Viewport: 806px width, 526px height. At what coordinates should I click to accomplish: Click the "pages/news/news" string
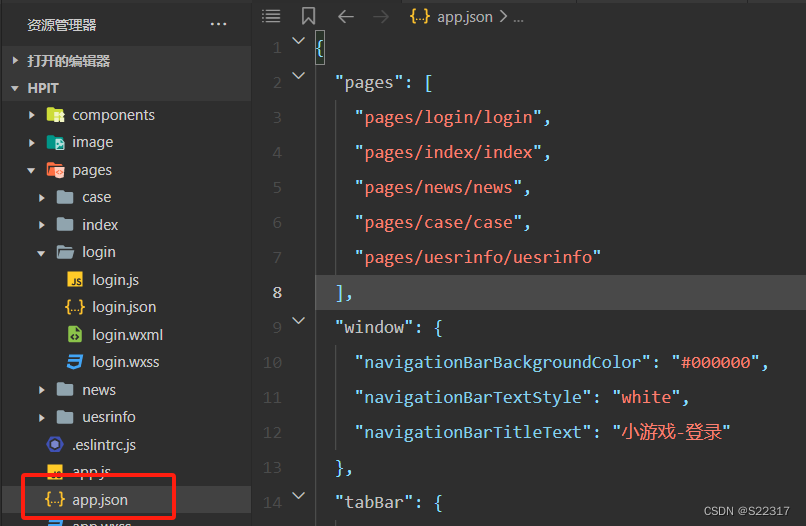[438, 188]
